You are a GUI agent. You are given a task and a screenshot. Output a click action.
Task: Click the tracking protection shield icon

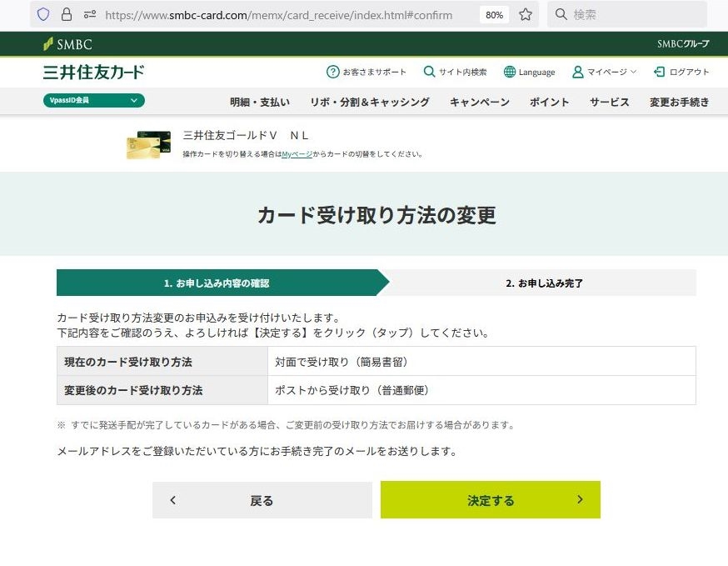(x=43, y=14)
